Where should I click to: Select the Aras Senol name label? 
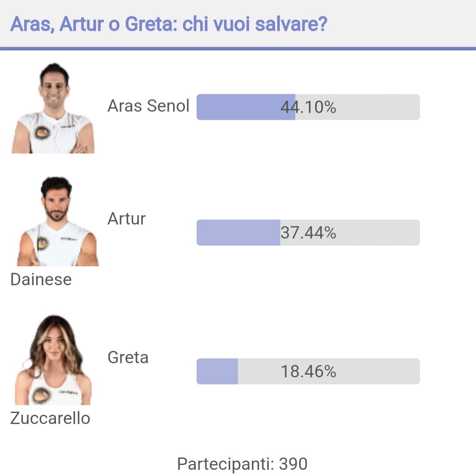click(x=149, y=106)
